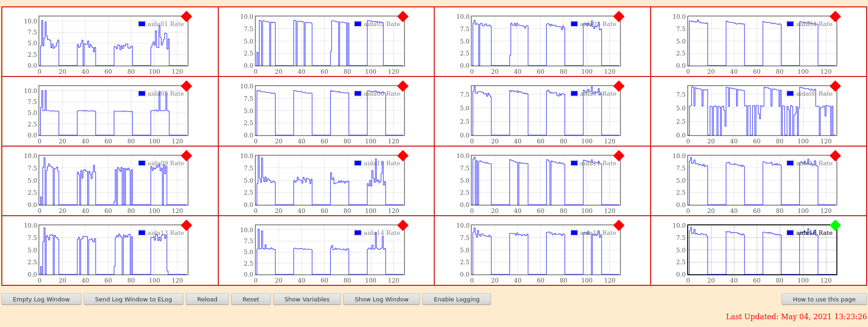Select the aida07 rate graph
Screen dimensions: 868x327
pyautogui.click(x=546, y=111)
